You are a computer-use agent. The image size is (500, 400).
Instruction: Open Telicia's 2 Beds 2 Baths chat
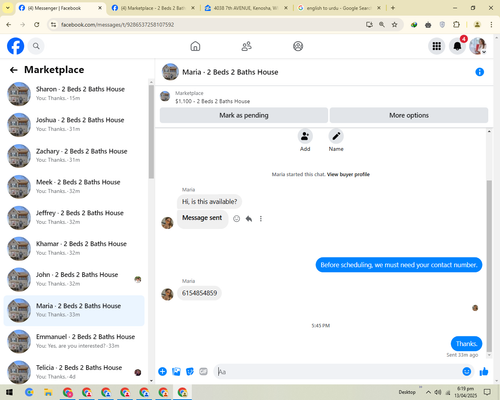74,372
